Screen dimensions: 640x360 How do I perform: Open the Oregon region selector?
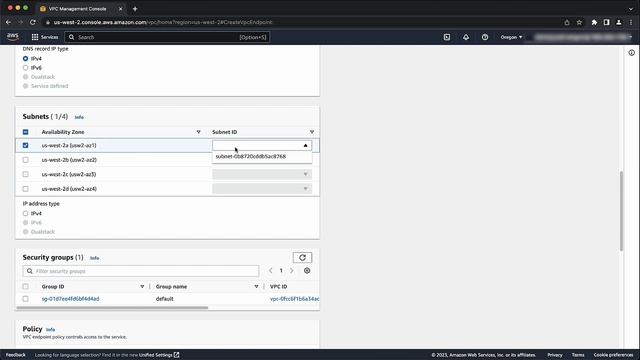tap(511, 37)
